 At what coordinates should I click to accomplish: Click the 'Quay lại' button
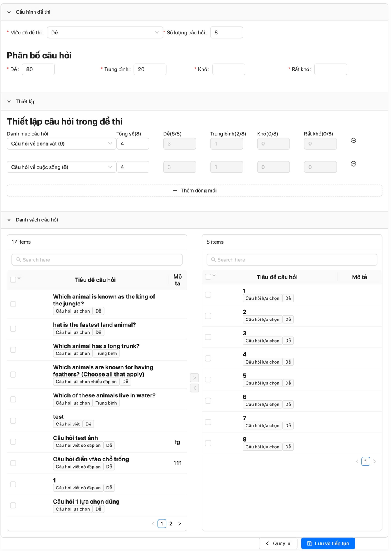278,544
